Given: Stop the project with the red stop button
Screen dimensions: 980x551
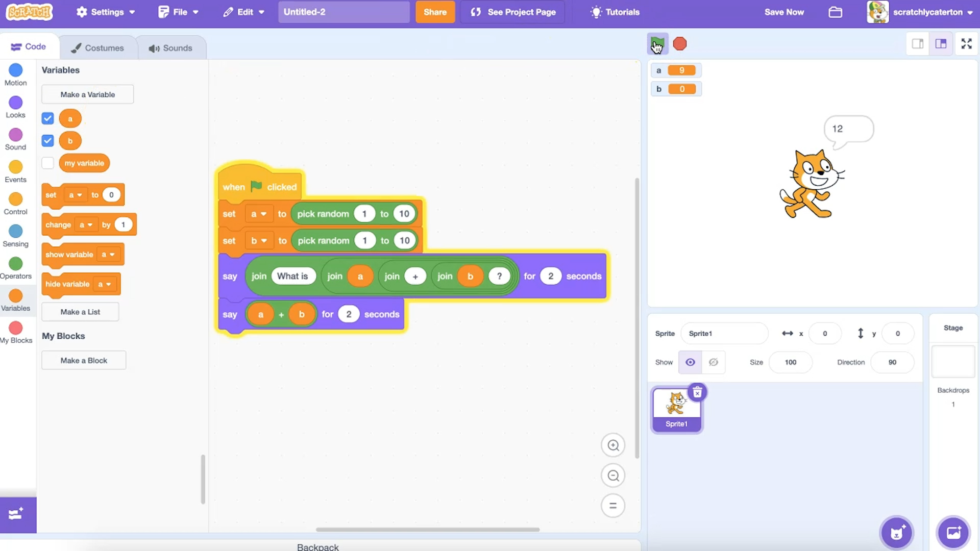Looking at the screenshot, I should [680, 44].
